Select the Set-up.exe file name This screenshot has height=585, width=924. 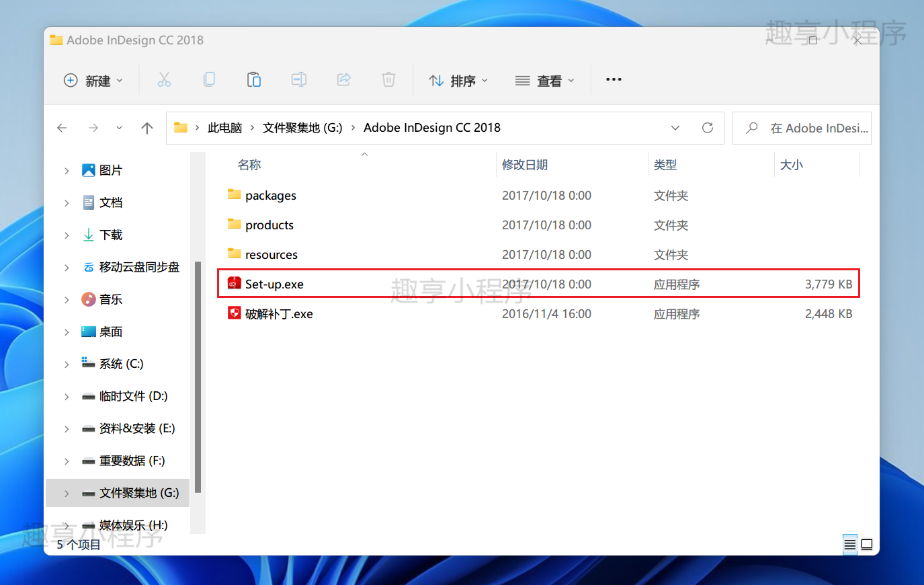pos(274,284)
